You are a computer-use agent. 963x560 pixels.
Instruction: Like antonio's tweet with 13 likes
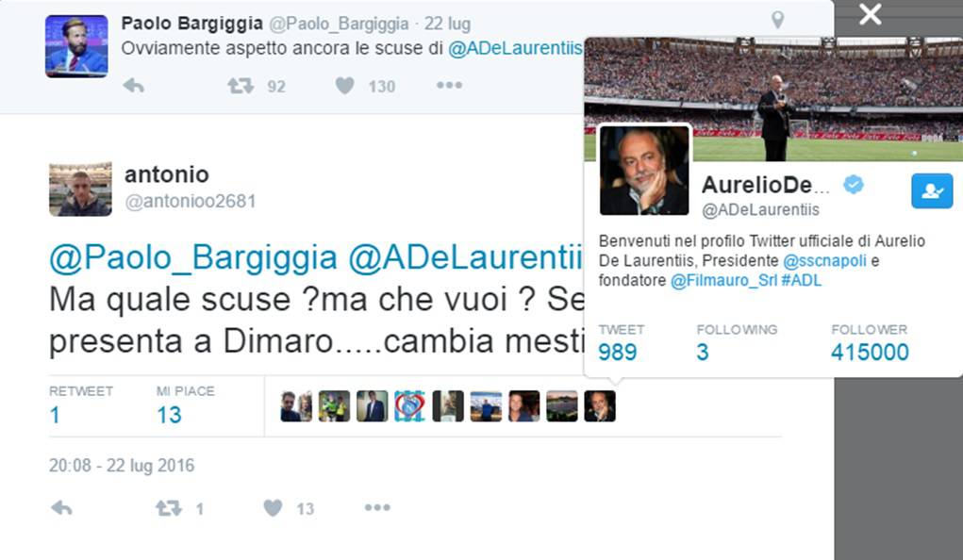click(x=273, y=508)
